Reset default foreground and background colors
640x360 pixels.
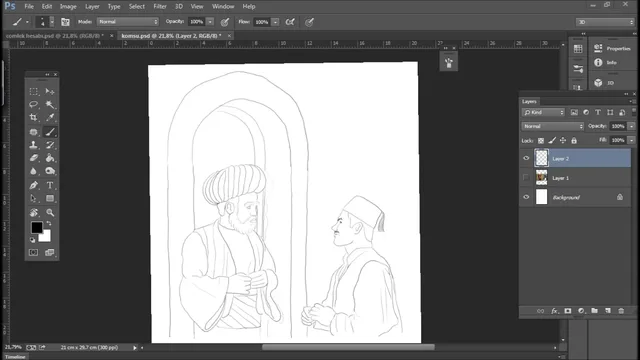click(32, 240)
